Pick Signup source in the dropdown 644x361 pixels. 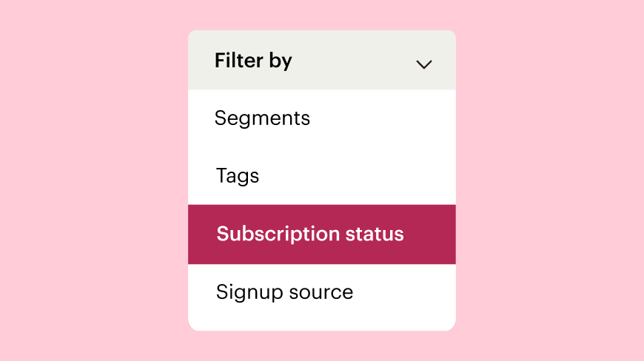click(321, 292)
